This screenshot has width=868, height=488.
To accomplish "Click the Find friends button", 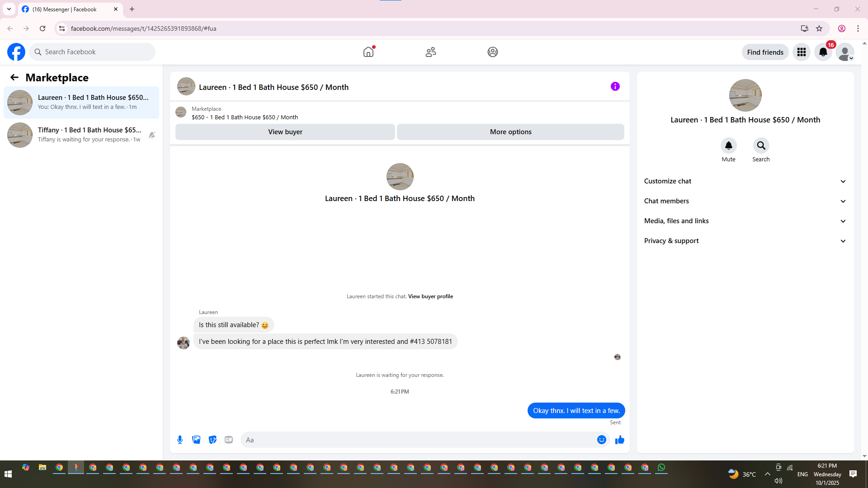I will click(765, 52).
